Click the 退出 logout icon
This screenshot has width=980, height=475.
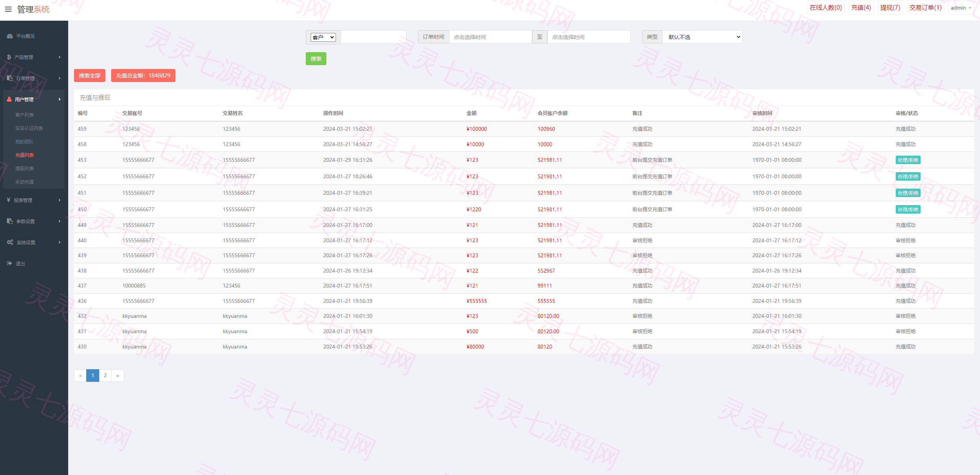(10, 263)
